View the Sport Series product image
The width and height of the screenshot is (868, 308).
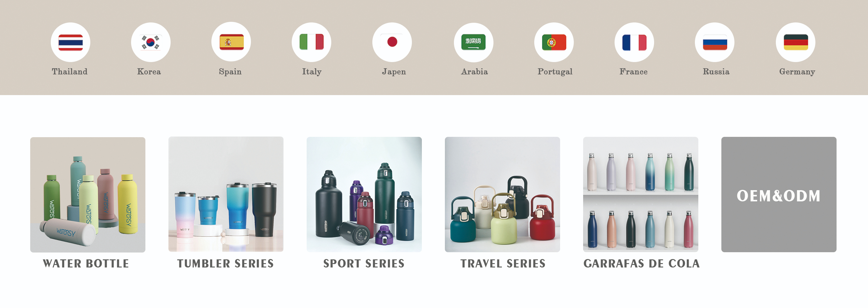click(x=364, y=194)
